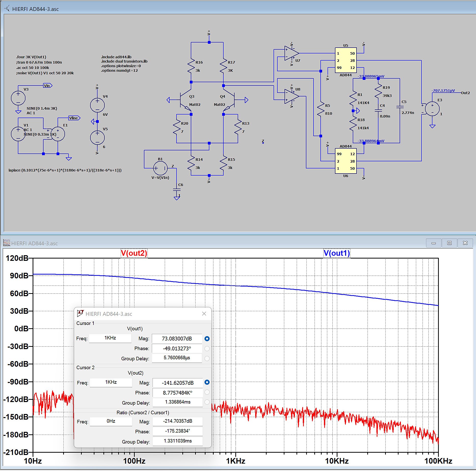Select the Cursor 2 Mag radio button

(x=207, y=382)
